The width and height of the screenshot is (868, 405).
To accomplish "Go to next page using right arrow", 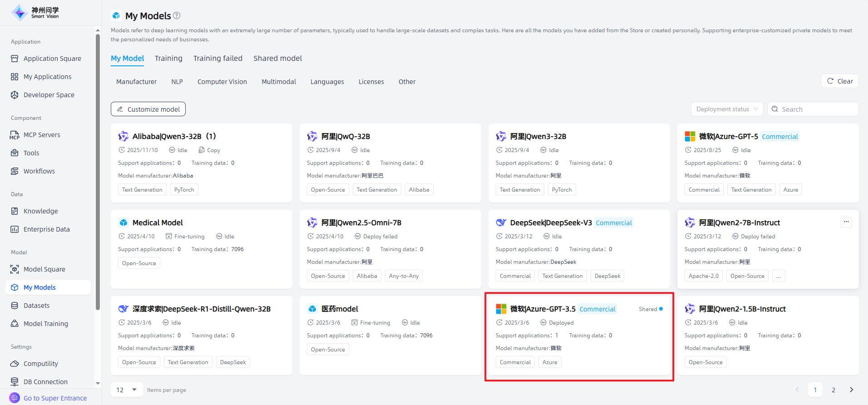I will click(x=851, y=390).
